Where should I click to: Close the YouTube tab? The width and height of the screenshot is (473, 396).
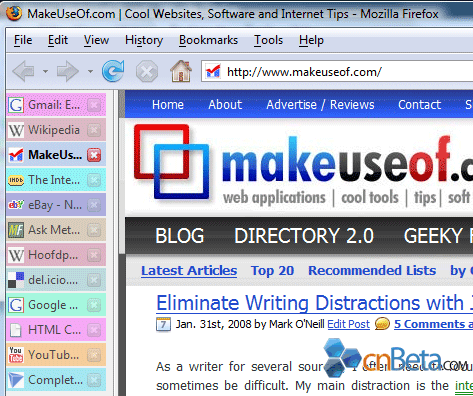(94, 355)
